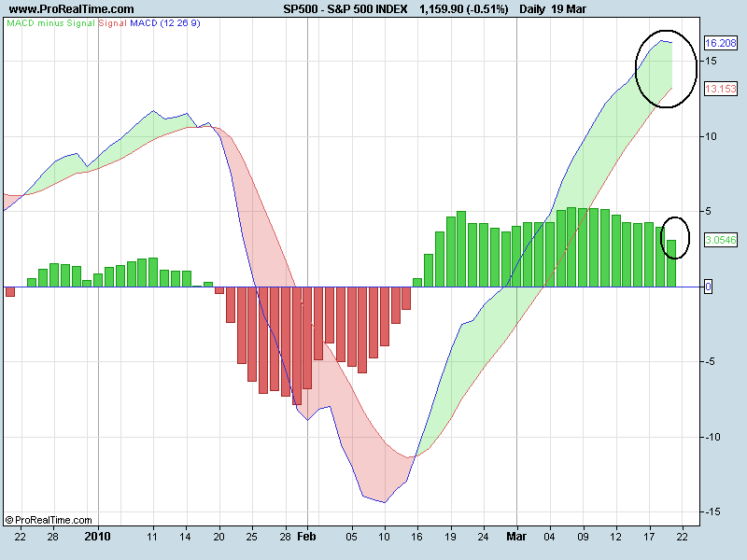
Task: Click the 09 date label in March
Action: 583,537
